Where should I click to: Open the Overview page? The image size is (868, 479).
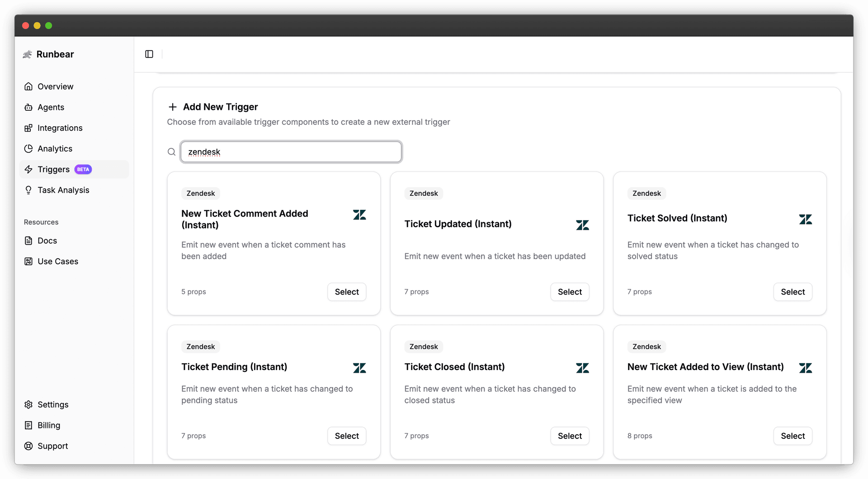point(55,86)
